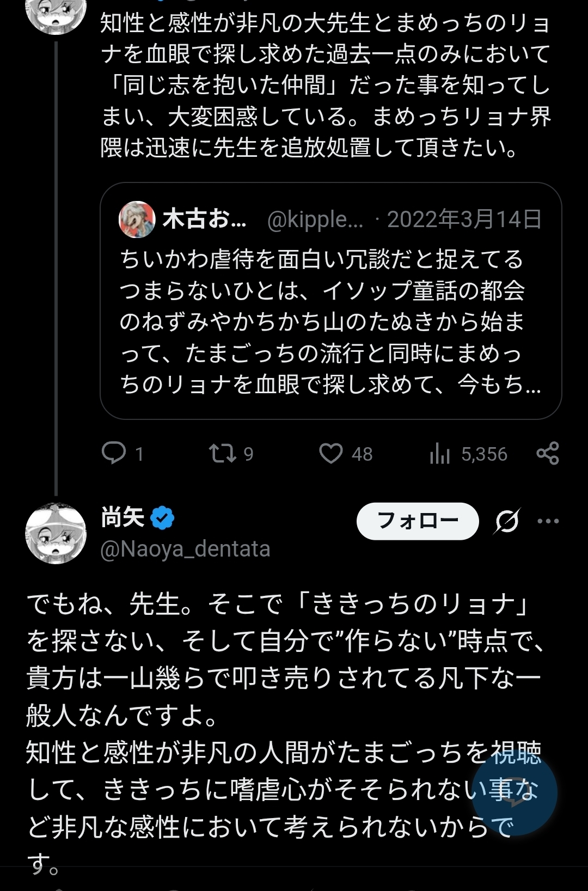Tap 尚矢's profile avatar in main tweet
This screenshot has height=891, width=588.
click(x=56, y=533)
